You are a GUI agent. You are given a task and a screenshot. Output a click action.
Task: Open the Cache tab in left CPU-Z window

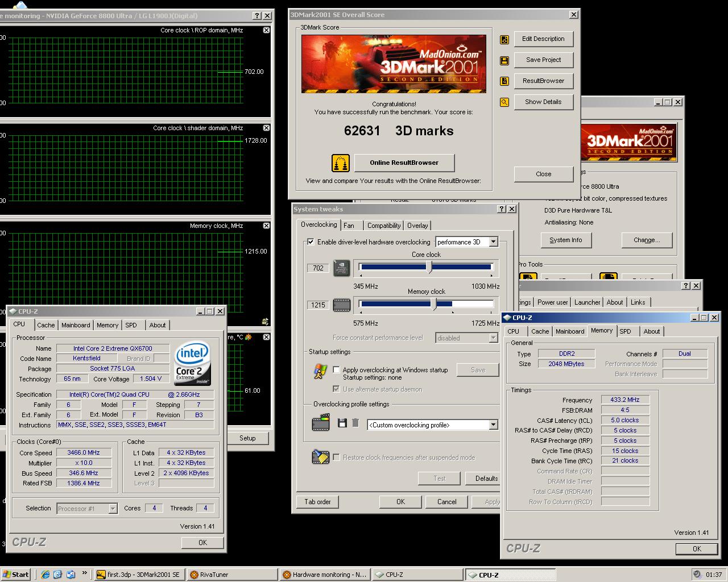pyautogui.click(x=46, y=325)
